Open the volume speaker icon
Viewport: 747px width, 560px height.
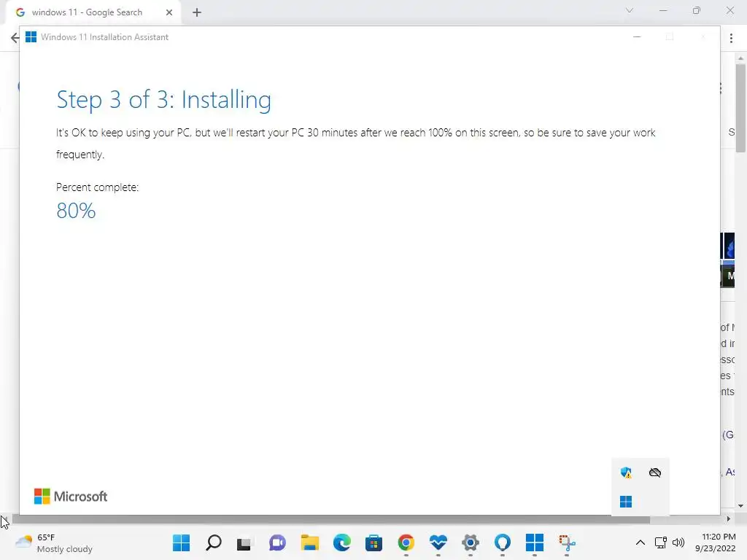point(678,542)
